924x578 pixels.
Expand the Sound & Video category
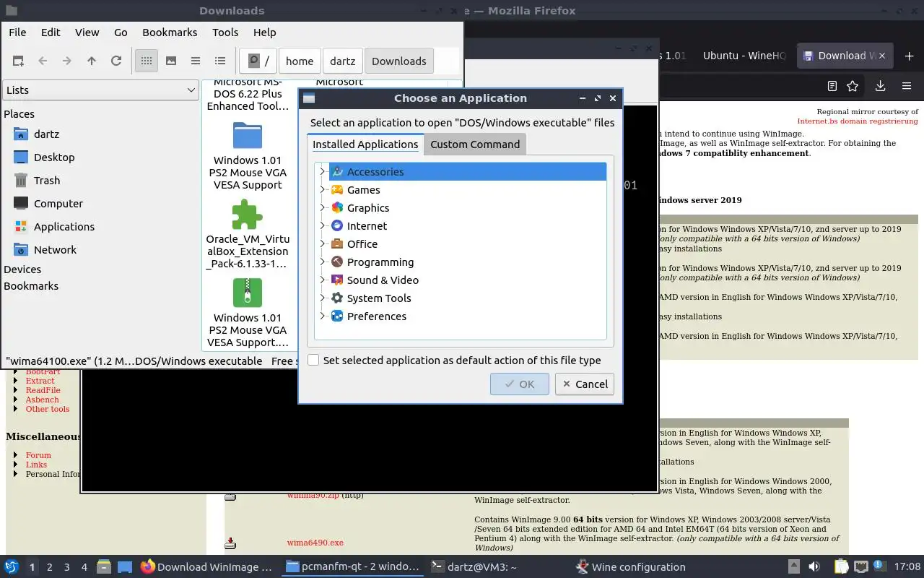click(322, 280)
